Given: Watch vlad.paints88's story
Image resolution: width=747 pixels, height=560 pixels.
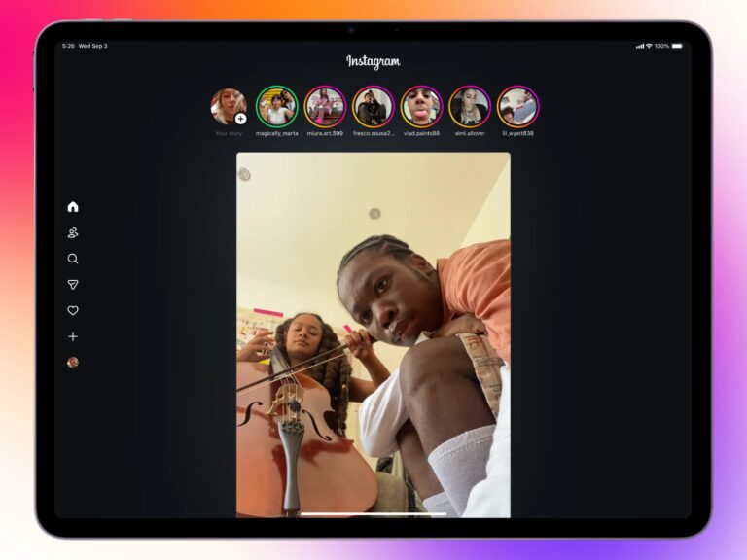Looking at the screenshot, I should point(421,107).
